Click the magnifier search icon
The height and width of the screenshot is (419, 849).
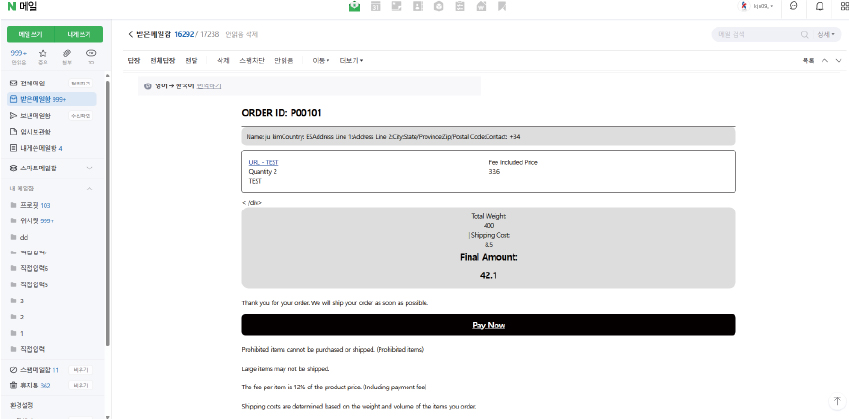(805, 34)
